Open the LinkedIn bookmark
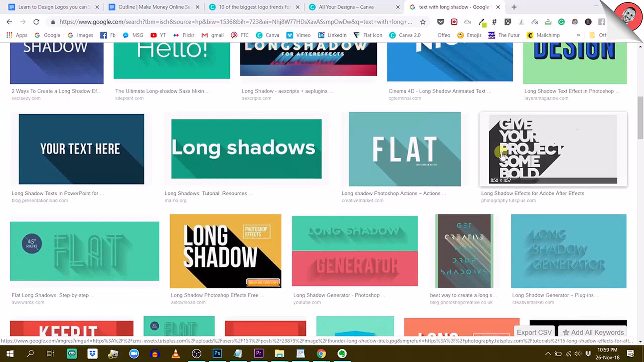 pos(332,35)
